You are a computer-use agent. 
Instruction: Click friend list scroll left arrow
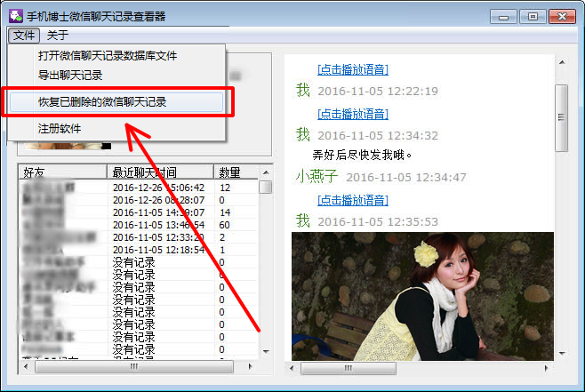point(26,366)
